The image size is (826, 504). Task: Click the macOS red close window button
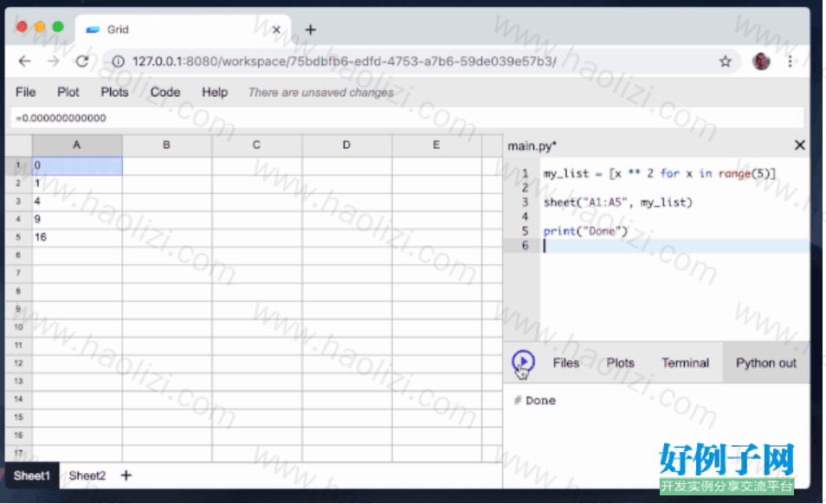click(22, 27)
